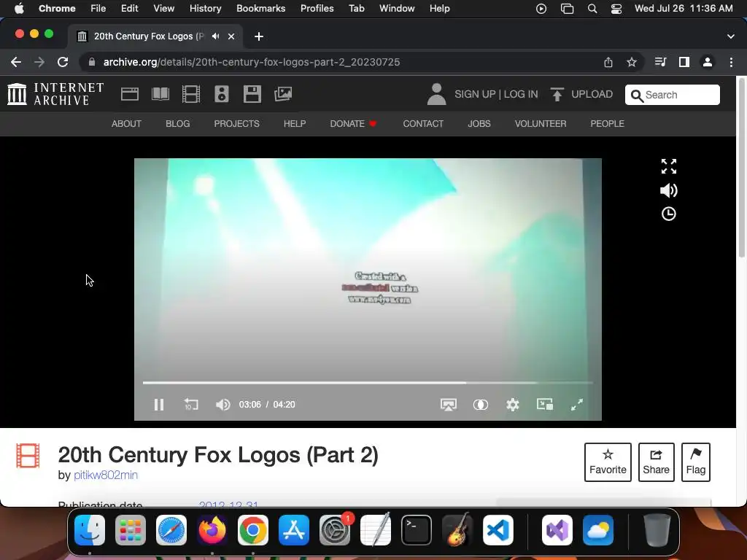Enable picture-in-picture mode
Viewport: 747px width, 560px height.
544,404
